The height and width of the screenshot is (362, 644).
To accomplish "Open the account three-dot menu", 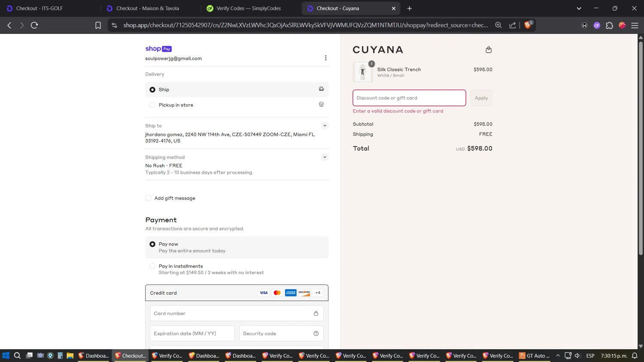I will [x=326, y=58].
